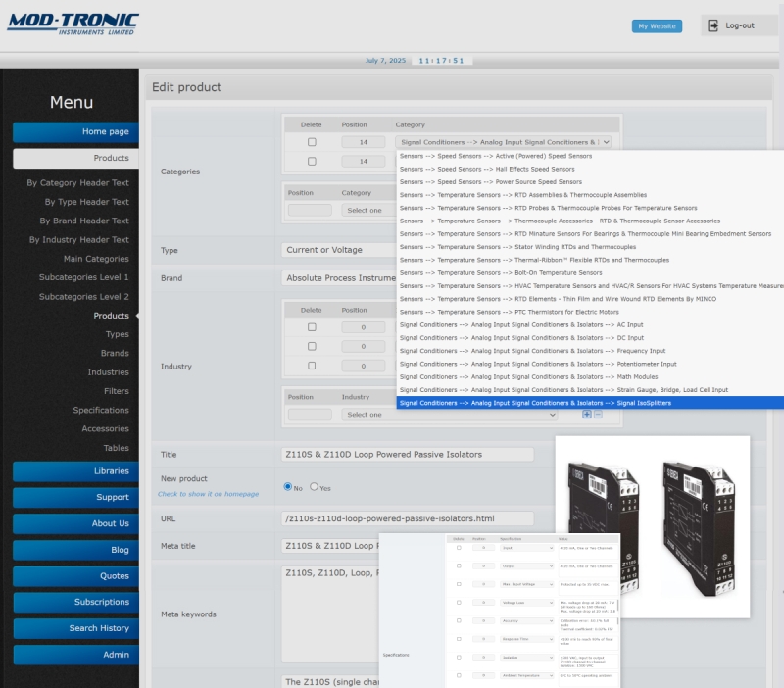Open the Select one dropdown under Industry
The width and height of the screenshot is (784, 688).
point(449,414)
